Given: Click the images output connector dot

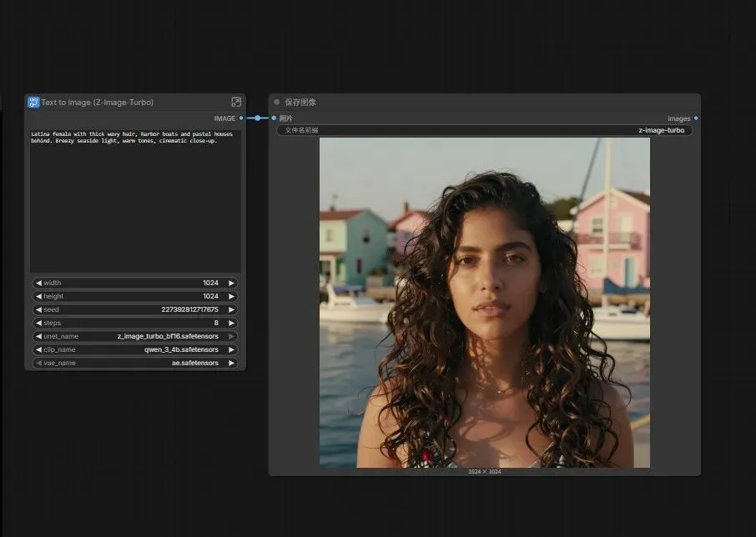Looking at the screenshot, I should [x=696, y=118].
